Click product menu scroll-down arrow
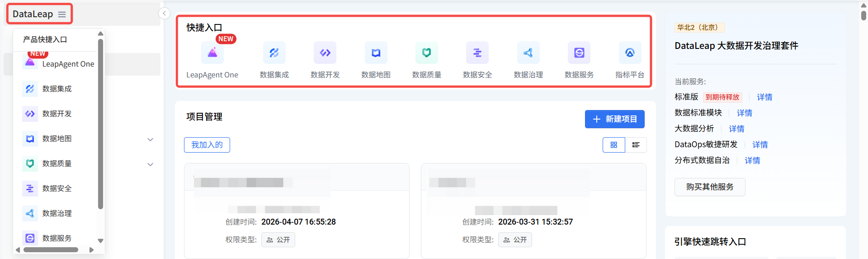The image size is (868, 259). 100,241
